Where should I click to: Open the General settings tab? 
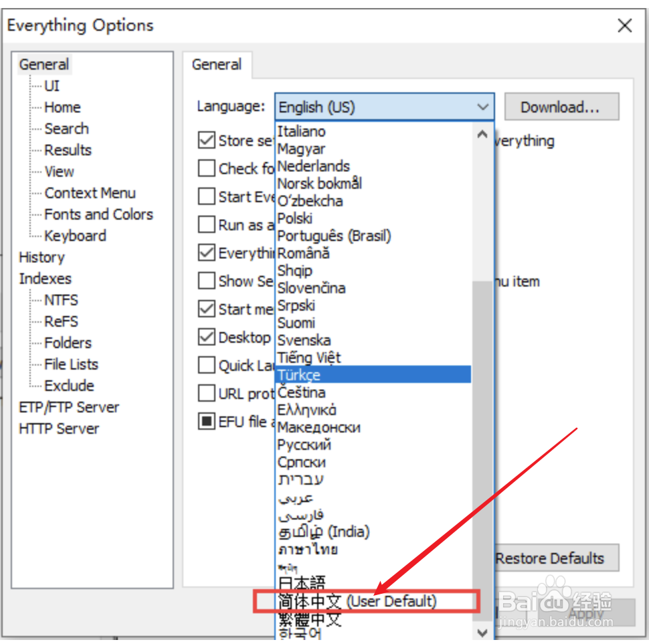(x=217, y=65)
